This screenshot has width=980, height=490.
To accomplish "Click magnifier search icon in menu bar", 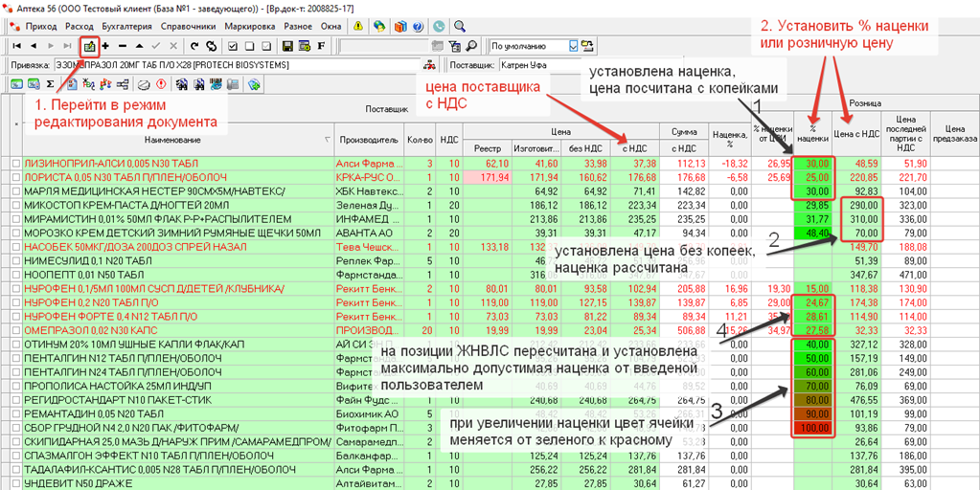I will click(x=460, y=26).
